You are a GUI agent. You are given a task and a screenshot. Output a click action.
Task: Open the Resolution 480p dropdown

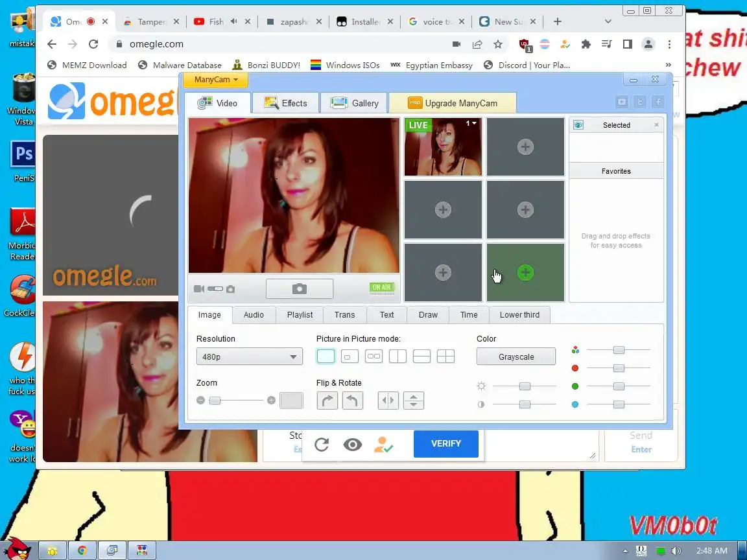click(x=249, y=356)
